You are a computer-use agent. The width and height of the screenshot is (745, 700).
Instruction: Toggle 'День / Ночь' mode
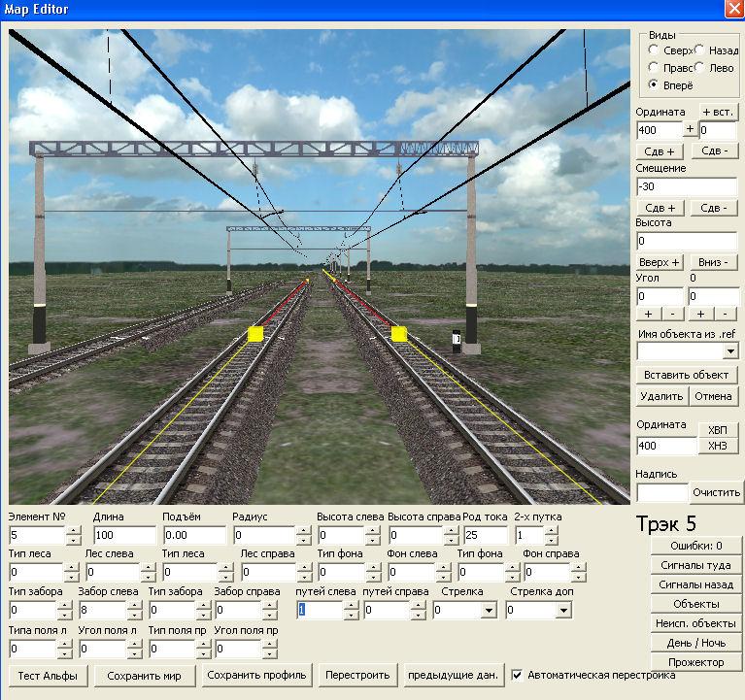[x=695, y=643]
